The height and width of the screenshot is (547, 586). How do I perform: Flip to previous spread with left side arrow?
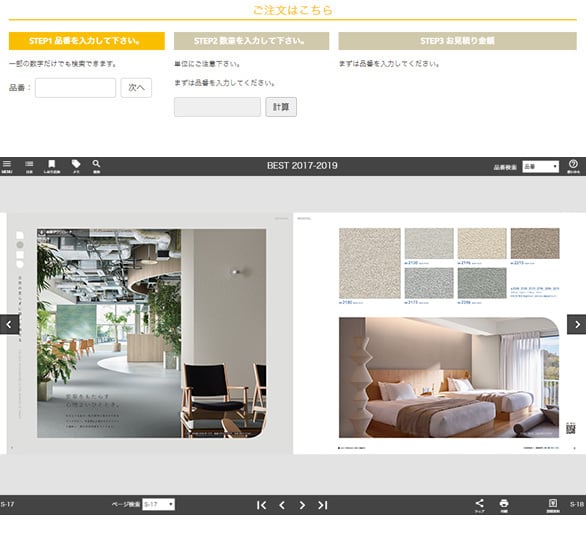9,324
